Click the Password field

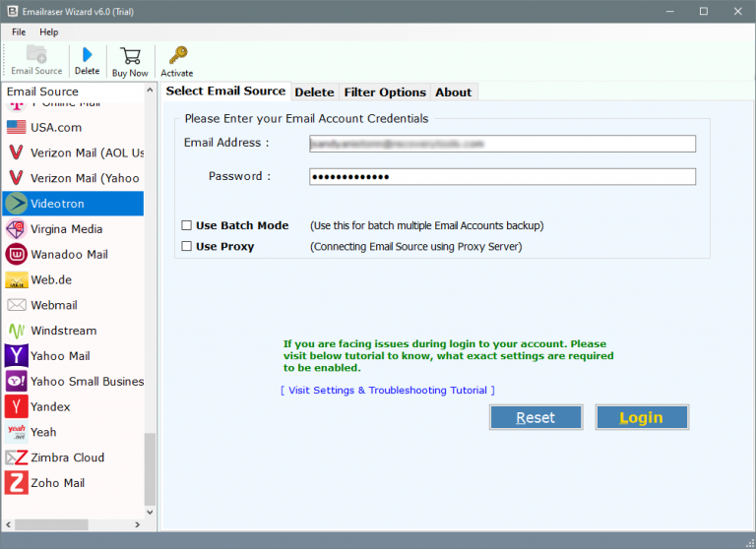tap(502, 176)
